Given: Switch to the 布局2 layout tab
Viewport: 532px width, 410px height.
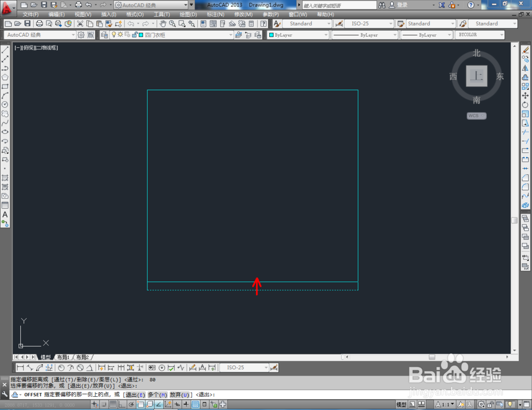Looking at the screenshot, I should point(82,357).
